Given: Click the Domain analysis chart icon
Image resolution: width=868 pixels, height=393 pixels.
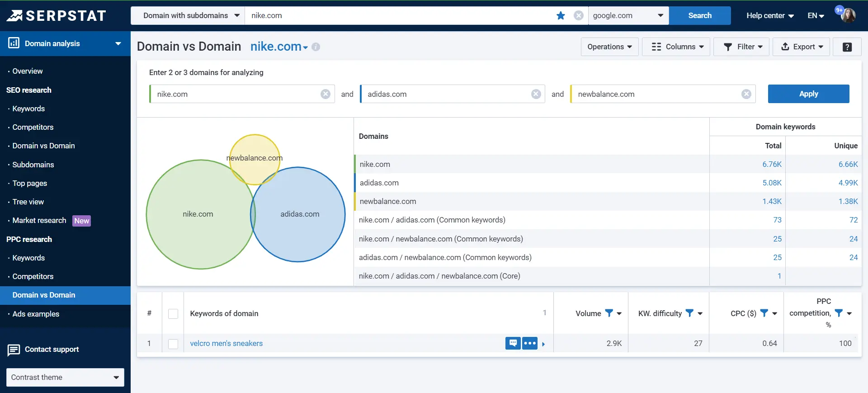Looking at the screenshot, I should point(14,43).
